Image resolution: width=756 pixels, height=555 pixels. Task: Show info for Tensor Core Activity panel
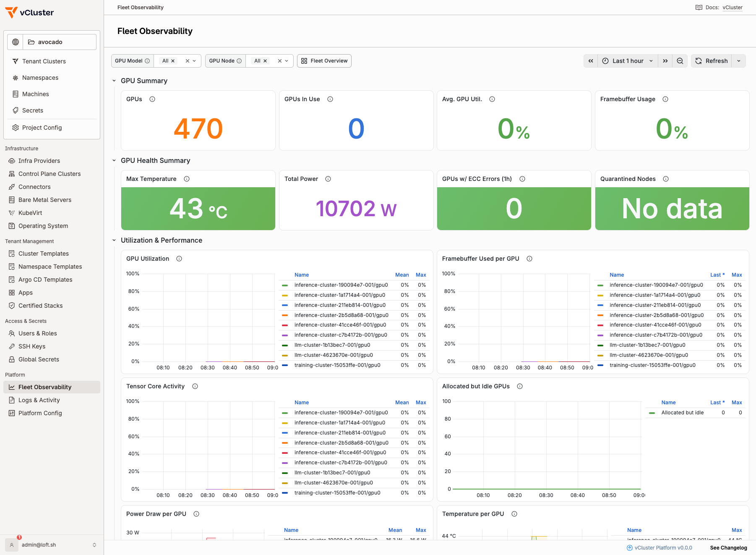click(195, 386)
